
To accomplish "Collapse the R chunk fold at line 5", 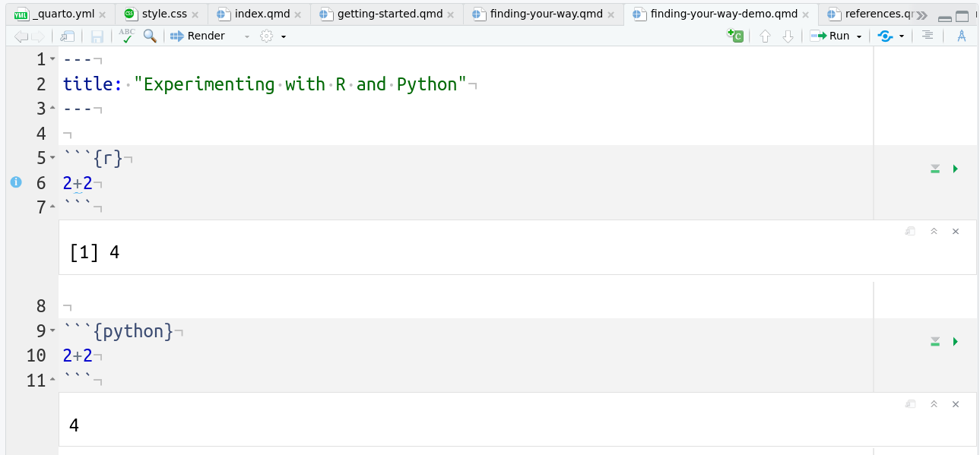I will tap(52, 158).
